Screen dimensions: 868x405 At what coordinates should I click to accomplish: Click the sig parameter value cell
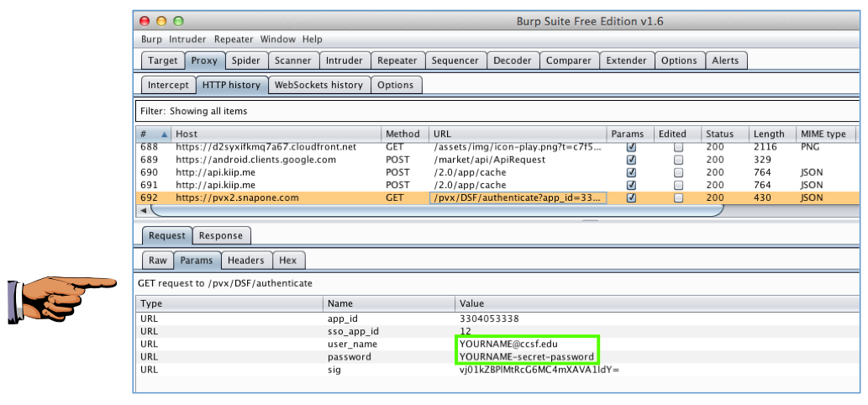(656, 369)
